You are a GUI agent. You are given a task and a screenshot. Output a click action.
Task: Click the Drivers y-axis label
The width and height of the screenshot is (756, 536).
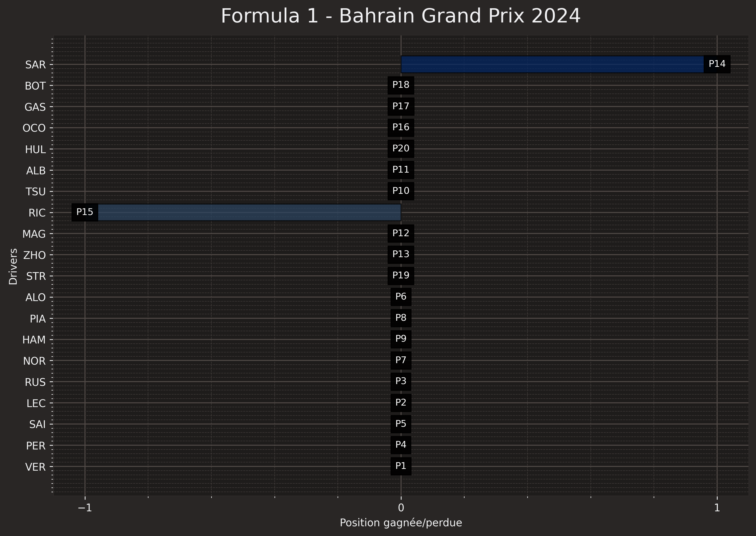tap(13, 266)
